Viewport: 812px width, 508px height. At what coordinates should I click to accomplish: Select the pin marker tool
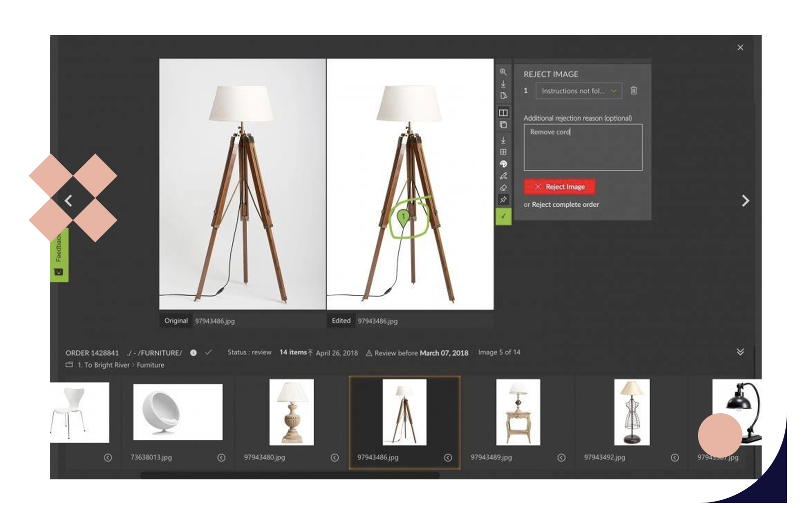503,199
